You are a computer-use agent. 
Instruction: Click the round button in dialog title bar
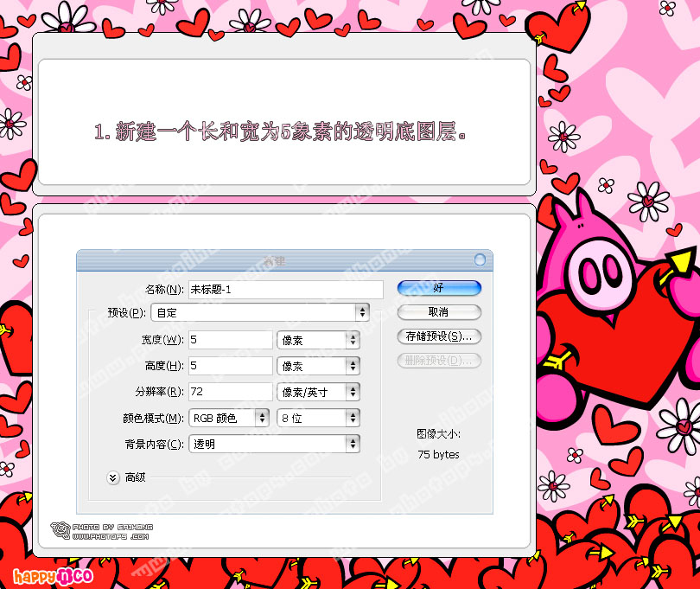pos(480,259)
